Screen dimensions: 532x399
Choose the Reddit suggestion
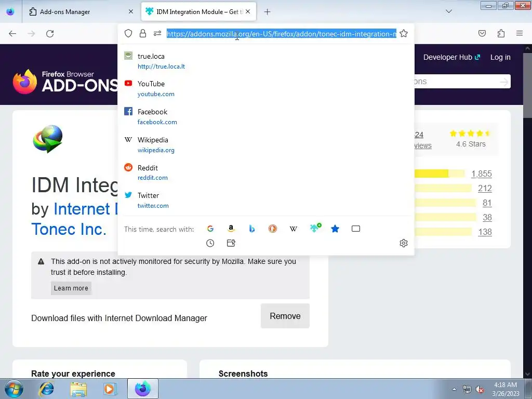click(x=266, y=172)
